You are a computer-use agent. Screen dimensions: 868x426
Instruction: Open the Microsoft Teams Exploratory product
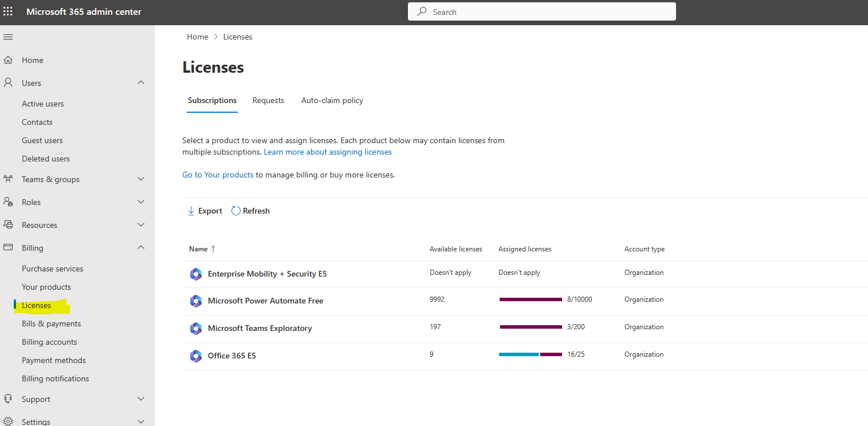coord(260,328)
